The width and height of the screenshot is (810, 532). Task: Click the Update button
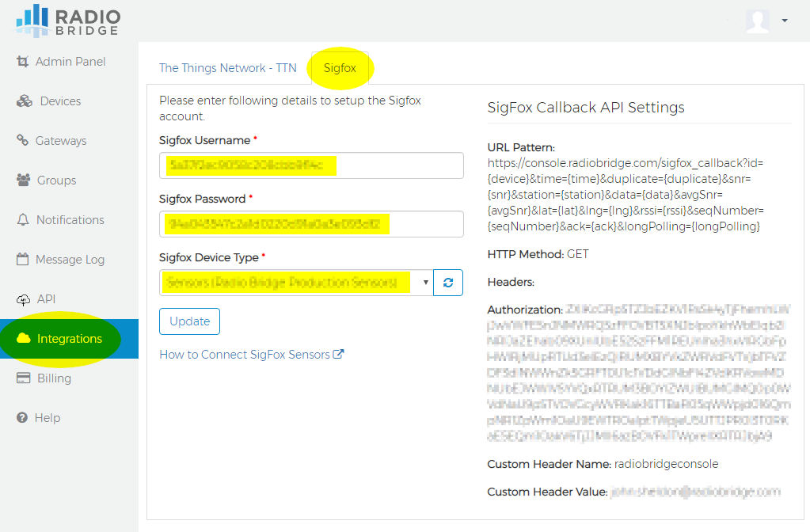tap(189, 321)
